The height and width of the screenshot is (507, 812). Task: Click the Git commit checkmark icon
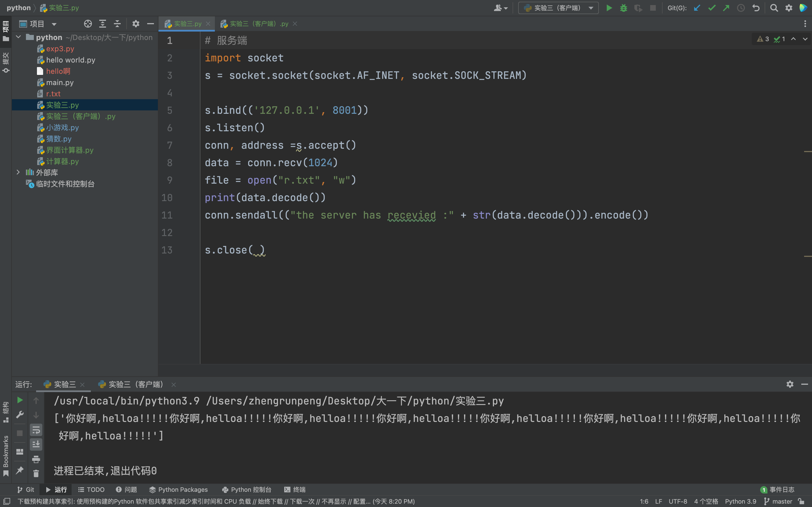click(x=712, y=8)
